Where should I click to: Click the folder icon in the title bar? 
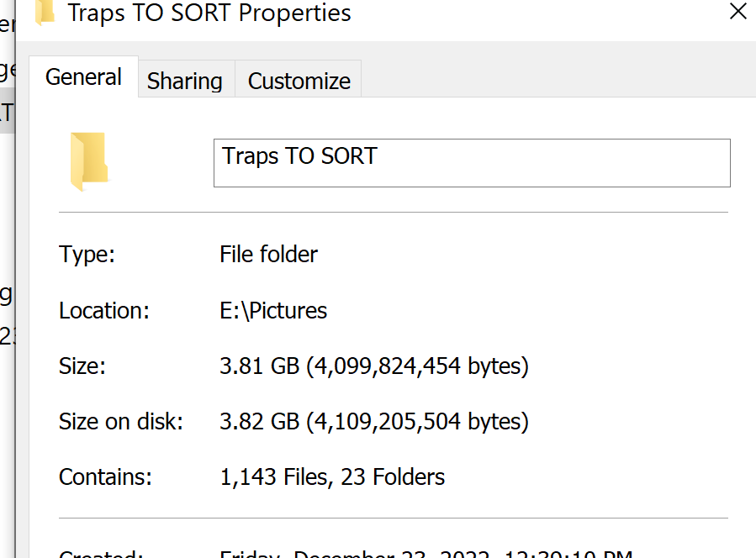pyautogui.click(x=45, y=11)
